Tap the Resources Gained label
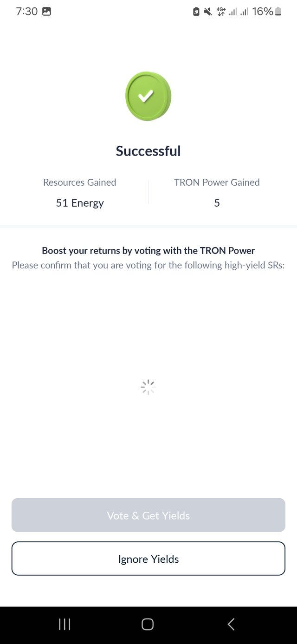Screen dimensions: 297x644 tap(80, 182)
